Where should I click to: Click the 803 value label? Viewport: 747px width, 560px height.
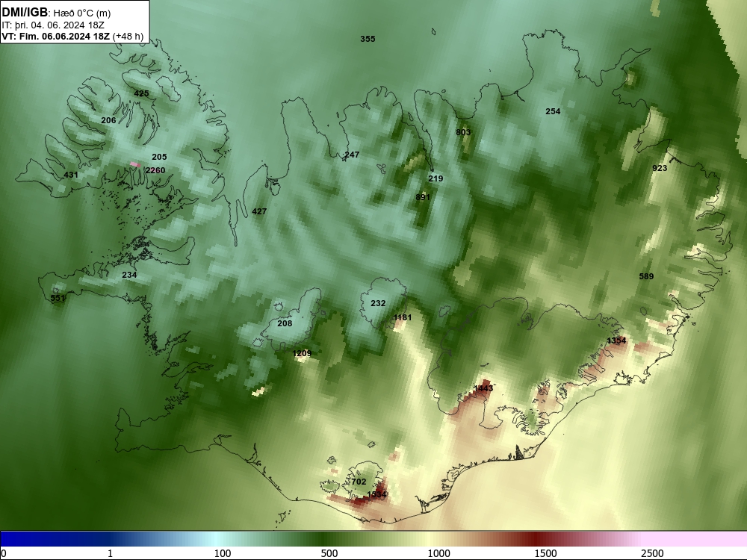(x=464, y=132)
